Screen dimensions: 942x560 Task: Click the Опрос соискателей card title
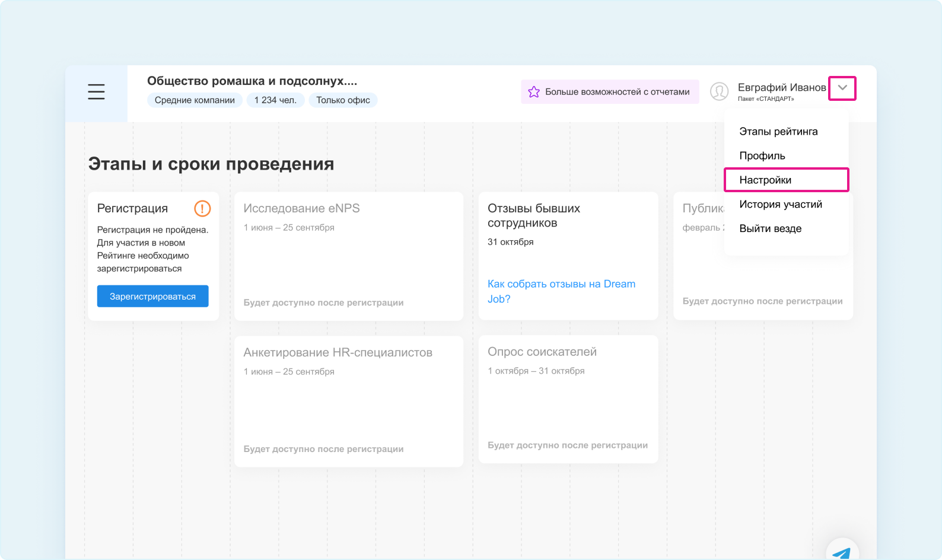(542, 352)
